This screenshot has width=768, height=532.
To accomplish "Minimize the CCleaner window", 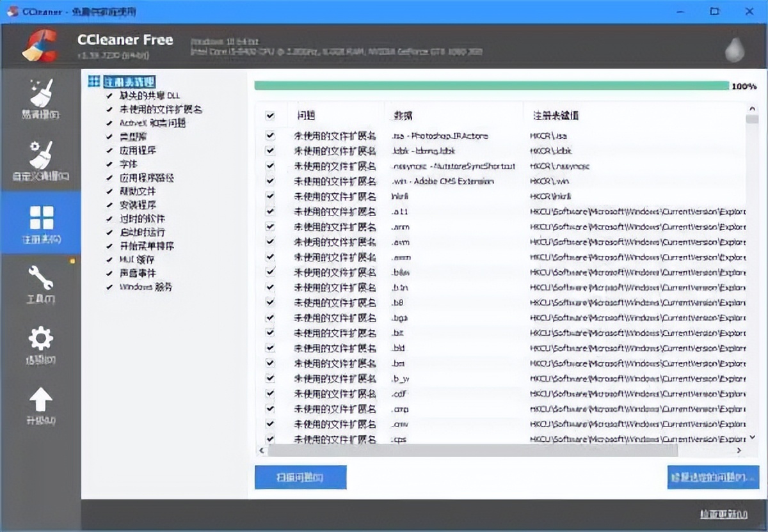I will tap(680, 11).
